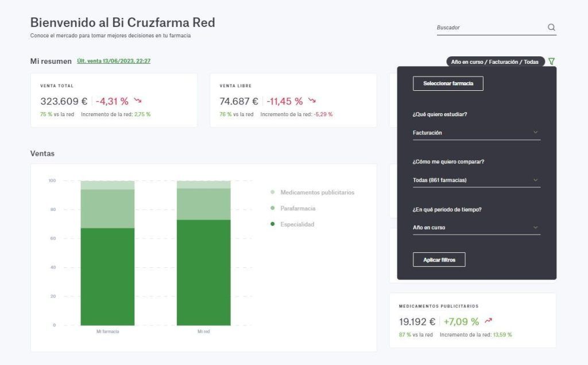This screenshot has width=588, height=365.
Task: Open the Facturación dropdown
Action: click(x=476, y=133)
